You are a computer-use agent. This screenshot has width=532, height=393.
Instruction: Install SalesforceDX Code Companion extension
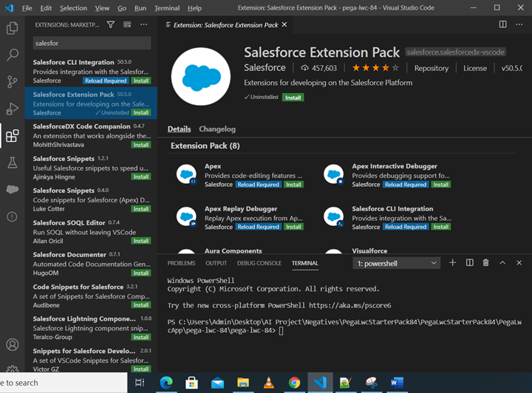pyautogui.click(x=141, y=145)
